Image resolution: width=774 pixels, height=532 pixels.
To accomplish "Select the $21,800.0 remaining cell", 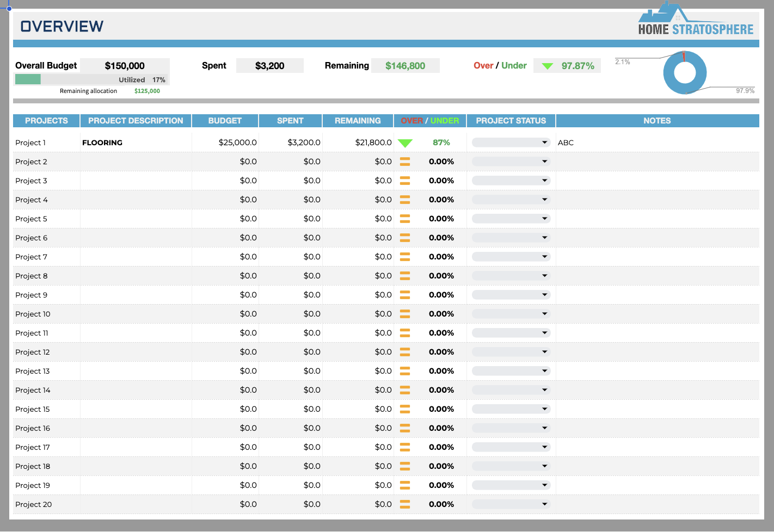I will click(x=358, y=143).
